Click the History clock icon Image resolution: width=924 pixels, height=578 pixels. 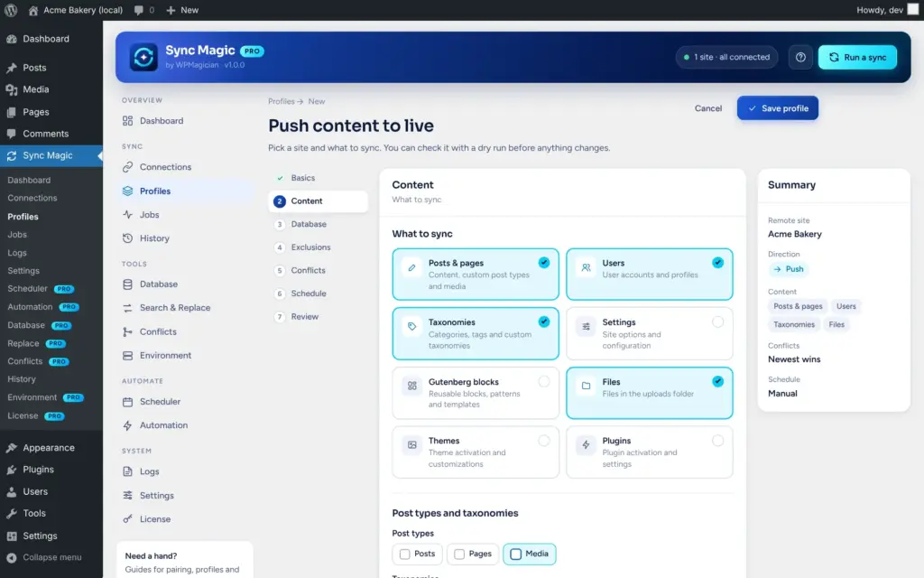[127, 238]
